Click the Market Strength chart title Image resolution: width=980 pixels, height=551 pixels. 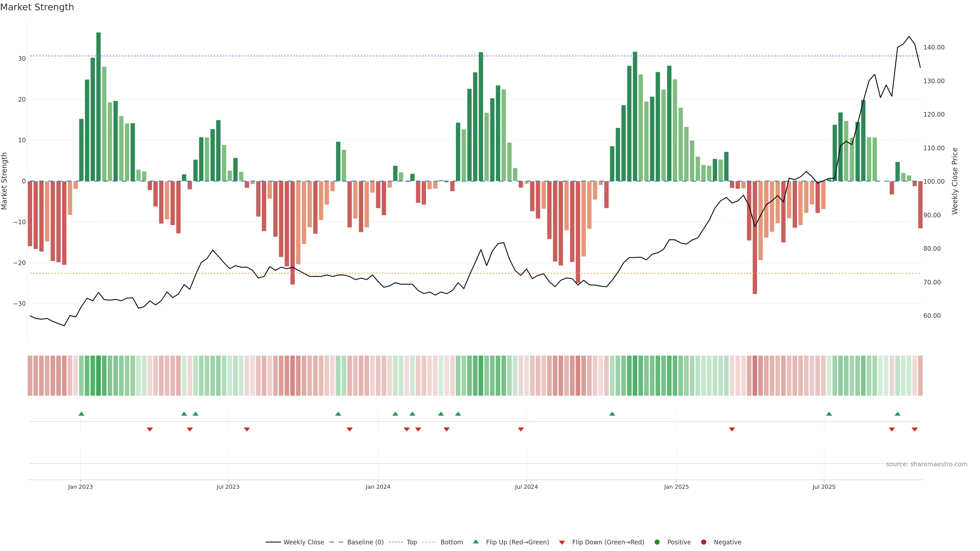pos(37,7)
